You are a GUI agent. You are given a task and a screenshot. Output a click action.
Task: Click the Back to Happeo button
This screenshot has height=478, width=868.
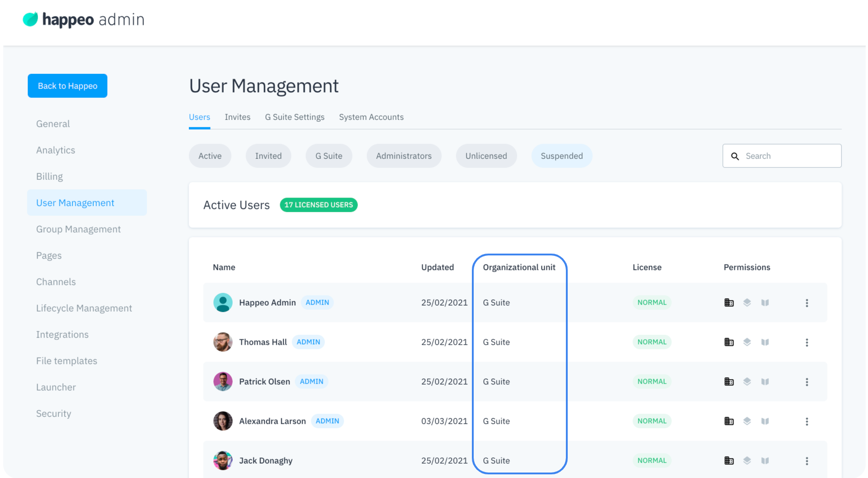pos(68,86)
